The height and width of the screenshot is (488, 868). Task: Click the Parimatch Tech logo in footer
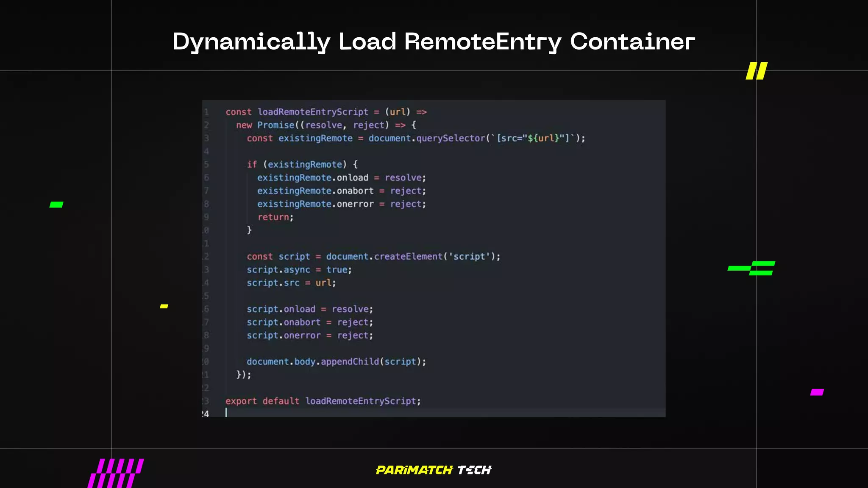pos(434,470)
